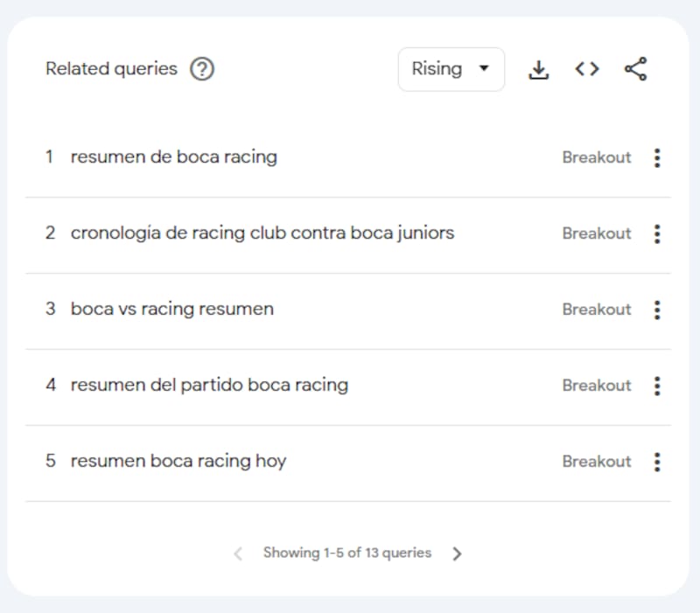Click Breakout value for 'cronología de racing club' row

point(597,233)
